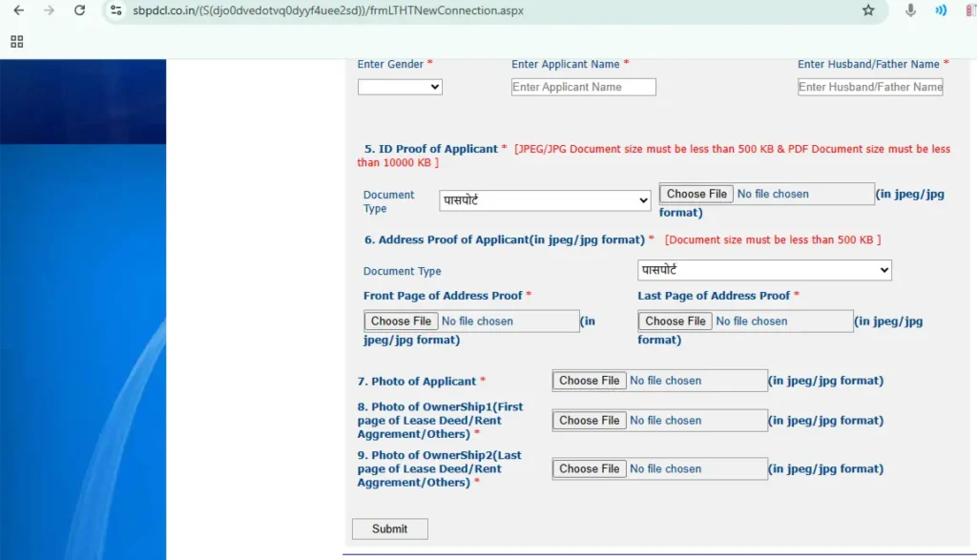Focus the Enter Husband/Father Name field
Image resolution: width=977 pixels, height=560 pixels.
pyautogui.click(x=870, y=87)
